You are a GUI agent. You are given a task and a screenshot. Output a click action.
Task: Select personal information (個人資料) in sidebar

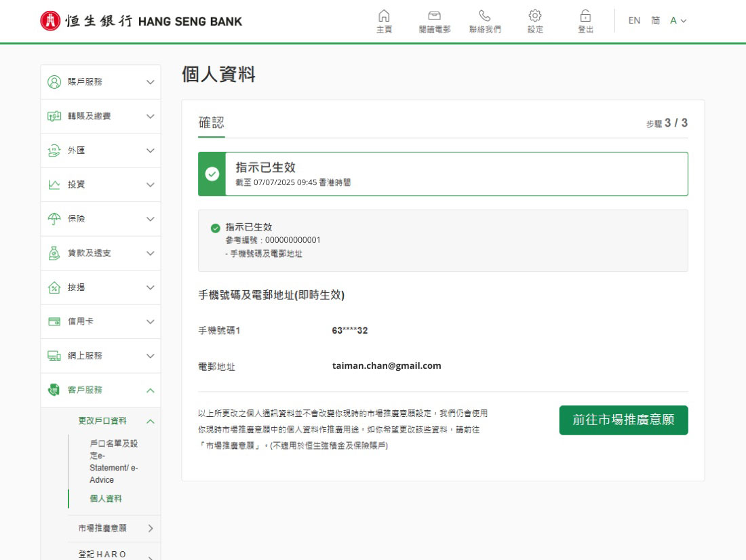click(106, 498)
